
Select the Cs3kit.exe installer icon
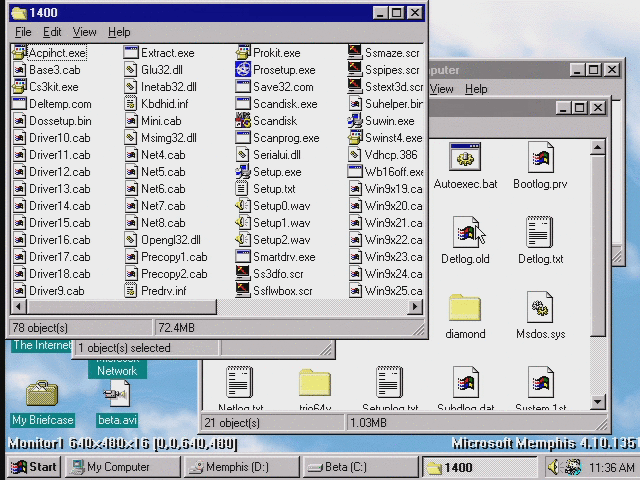(x=19, y=87)
